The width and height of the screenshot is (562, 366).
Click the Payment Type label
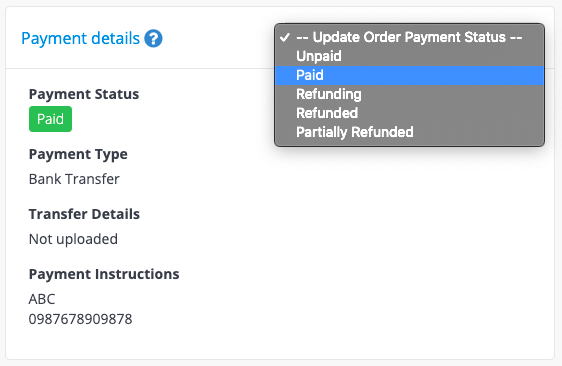pyautogui.click(x=78, y=155)
